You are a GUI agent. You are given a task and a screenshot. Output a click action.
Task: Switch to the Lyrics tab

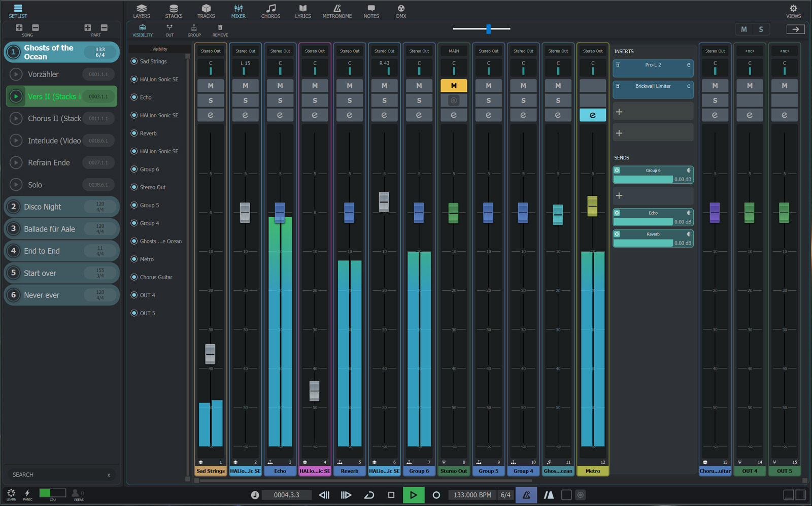tap(303, 11)
